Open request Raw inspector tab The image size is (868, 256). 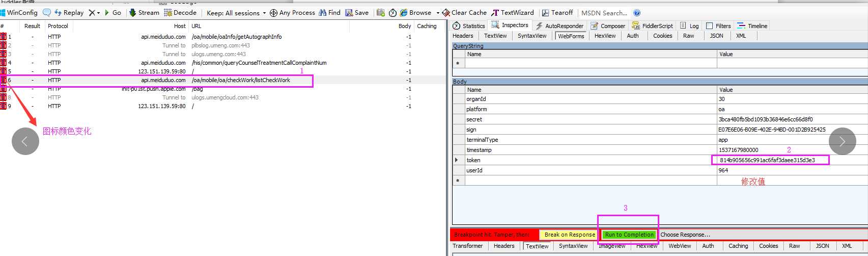(688, 36)
